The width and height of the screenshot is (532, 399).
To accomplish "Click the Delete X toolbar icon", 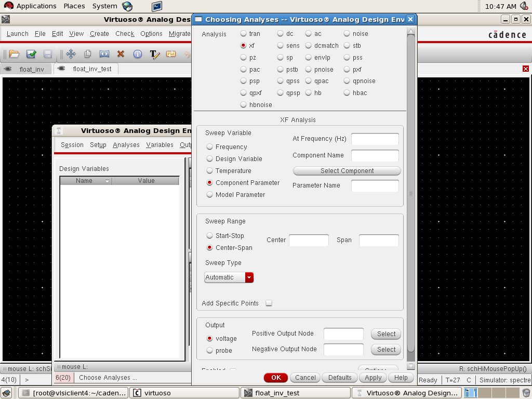I will [x=121, y=54].
